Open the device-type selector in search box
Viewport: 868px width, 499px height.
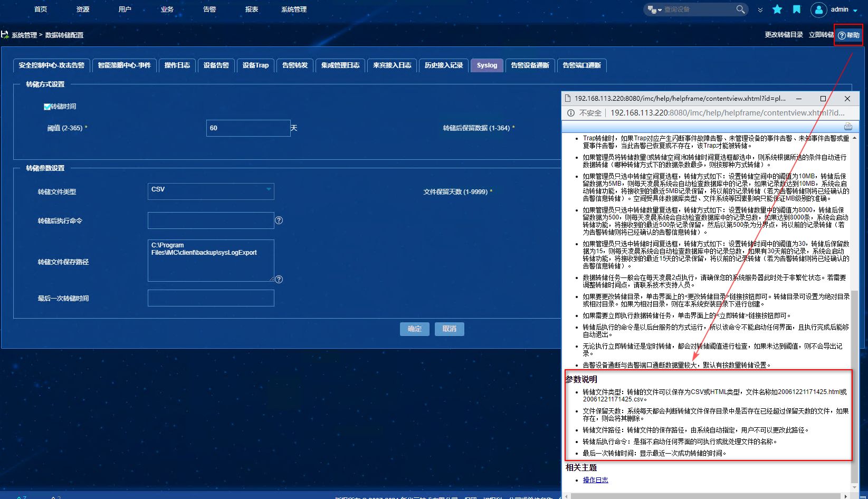pos(654,9)
